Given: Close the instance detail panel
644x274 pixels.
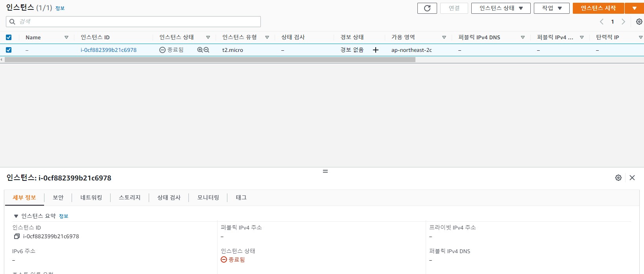Looking at the screenshot, I should coord(632,178).
